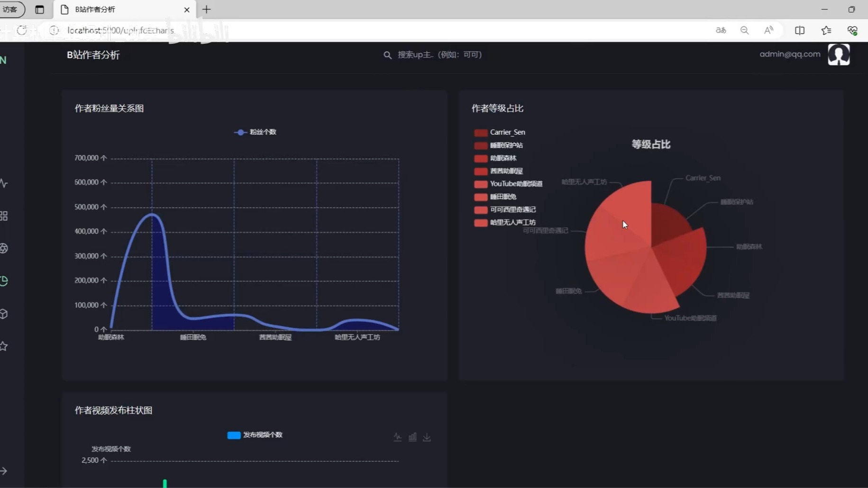Toggle Carrier_Sen legend entry in pie chart
The image size is (868, 488).
[x=500, y=132]
